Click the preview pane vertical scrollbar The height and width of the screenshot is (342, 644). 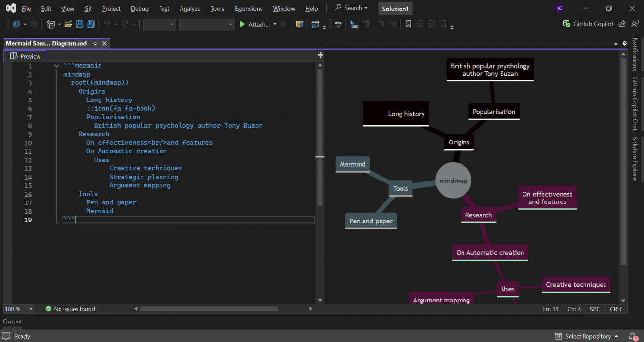coord(623,162)
